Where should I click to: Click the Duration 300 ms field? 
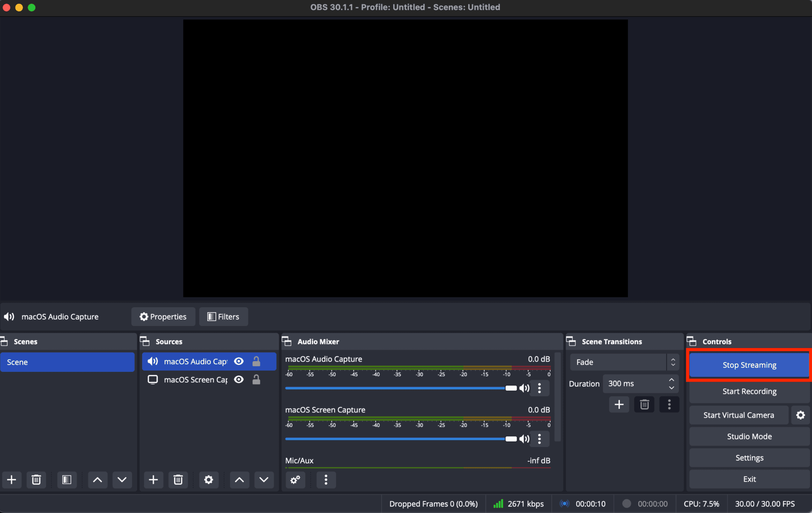point(641,384)
